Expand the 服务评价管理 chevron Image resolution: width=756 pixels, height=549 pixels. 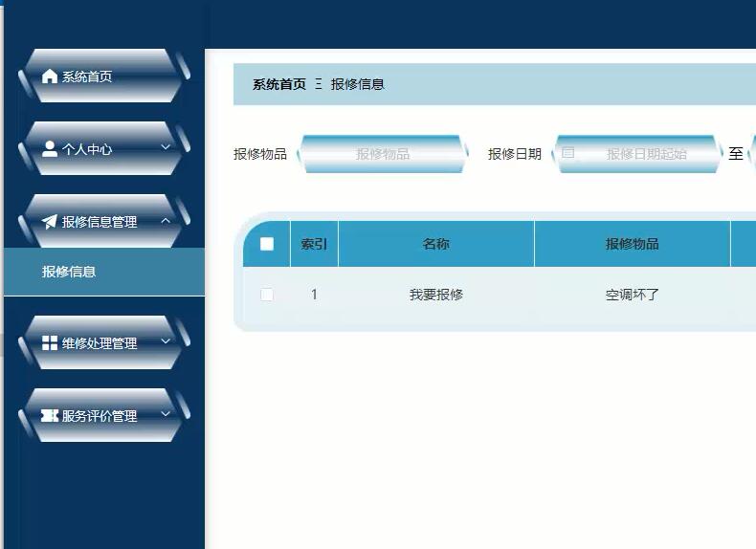(x=166, y=414)
